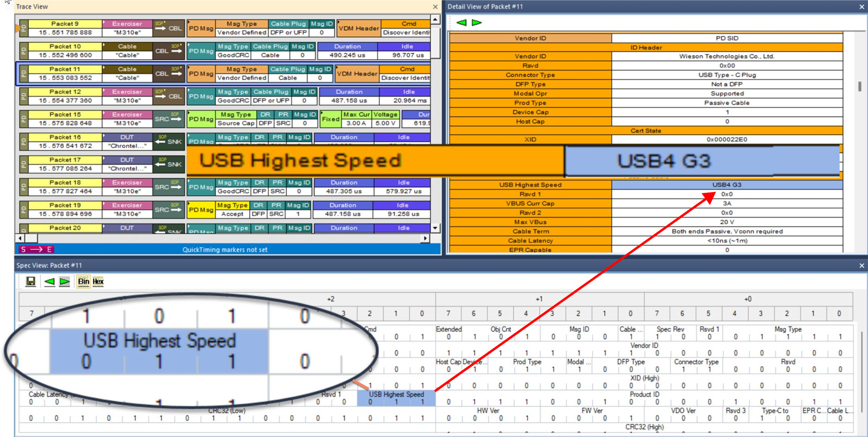
Task: Click USB4 G3 value in Detail View
Action: pos(727,185)
